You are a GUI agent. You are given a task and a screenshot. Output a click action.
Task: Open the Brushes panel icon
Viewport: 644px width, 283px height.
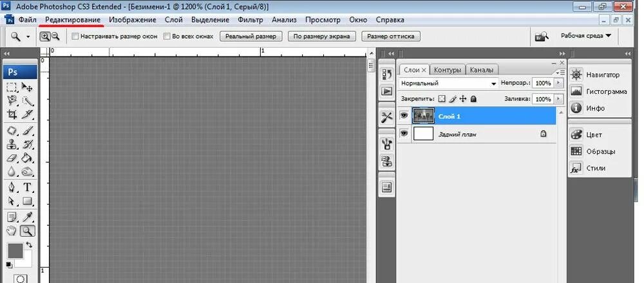(x=386, y=144)
